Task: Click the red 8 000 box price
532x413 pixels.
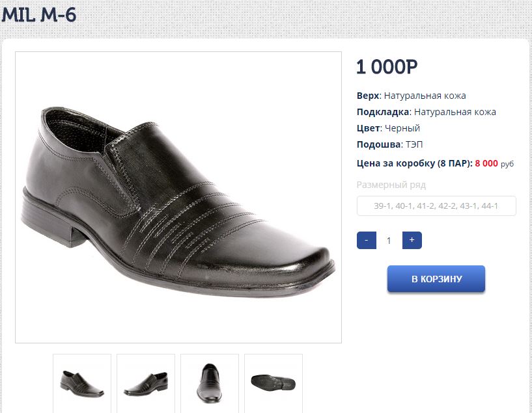Action: click(x=486, y=163)
